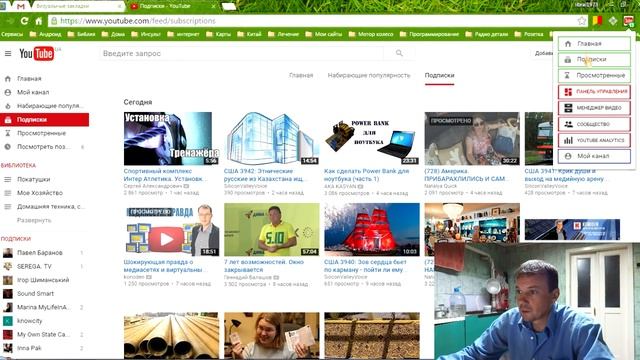Viewport: 640px width, 360px height.
Task: Bookmark page with the star icon
Action: click(x=582, y=20)
